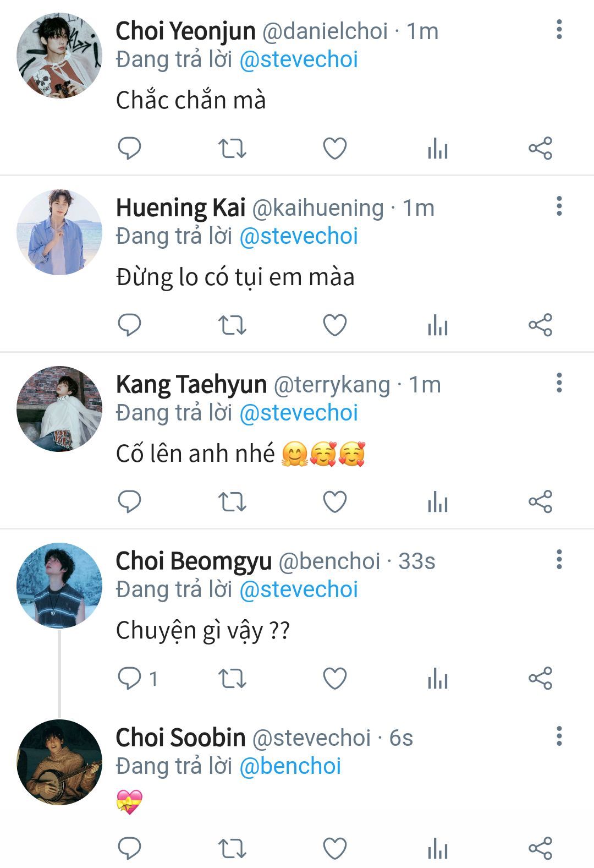This screenshot has height=868, width=594.
Task: Open @benchoi mention in Soobin's reply
Action: [290, 766]
